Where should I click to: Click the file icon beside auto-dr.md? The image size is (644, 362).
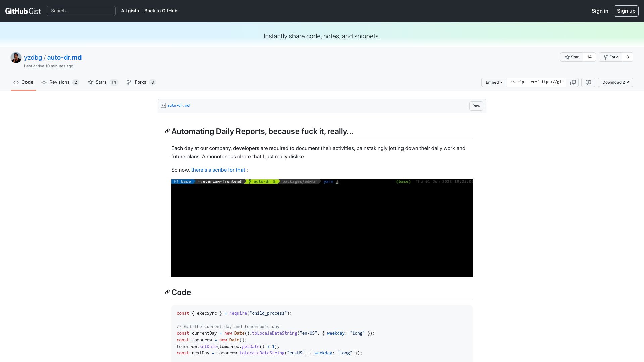click(x=163, y=106)
